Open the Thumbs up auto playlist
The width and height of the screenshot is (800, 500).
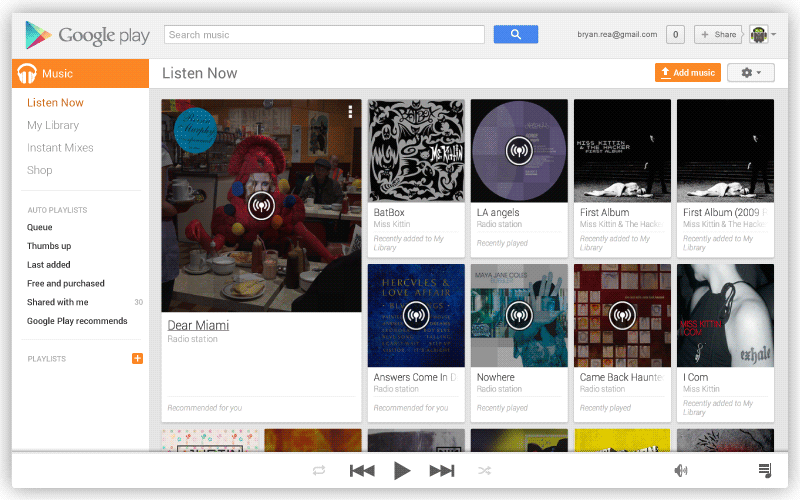click(x=49, y=246)
